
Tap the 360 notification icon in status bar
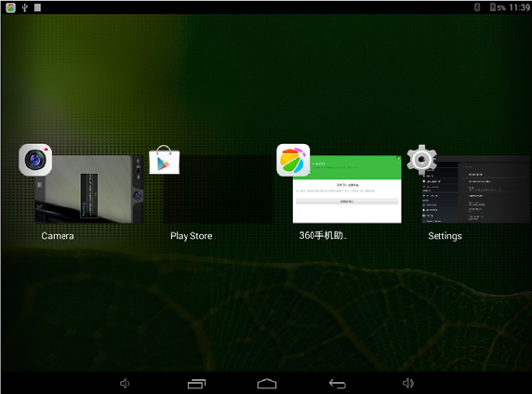point(10,7)
